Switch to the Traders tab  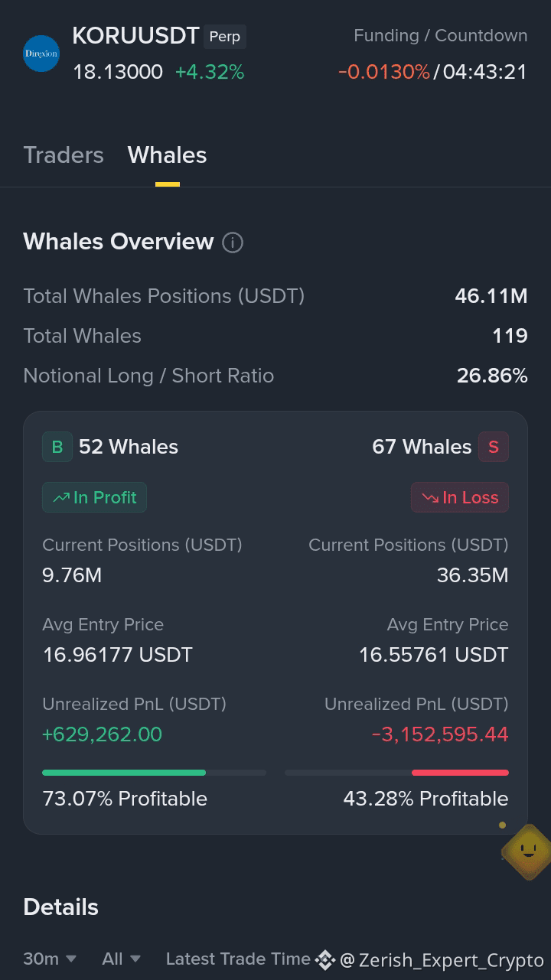(x=64, y=155)
